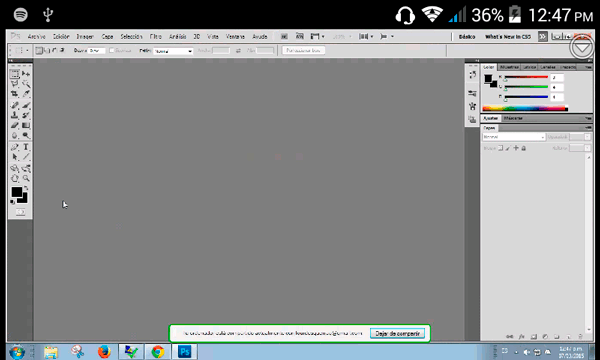Select the Move tool
This screenshot has width=600, height=360.
26,73
